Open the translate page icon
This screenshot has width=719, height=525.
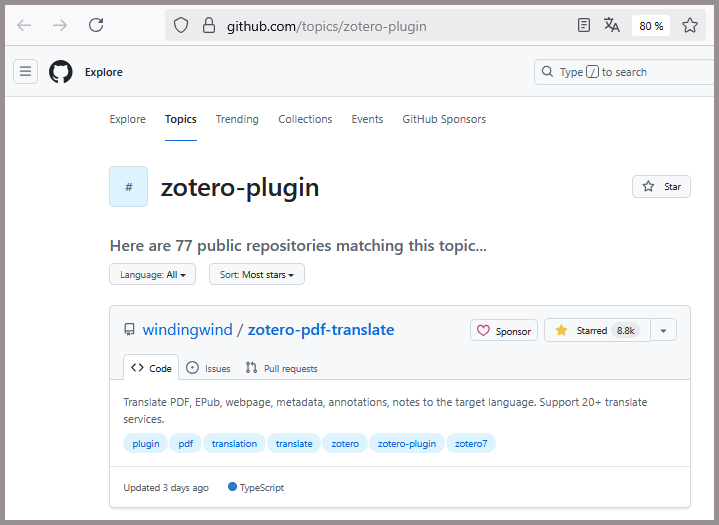point(612,25)
